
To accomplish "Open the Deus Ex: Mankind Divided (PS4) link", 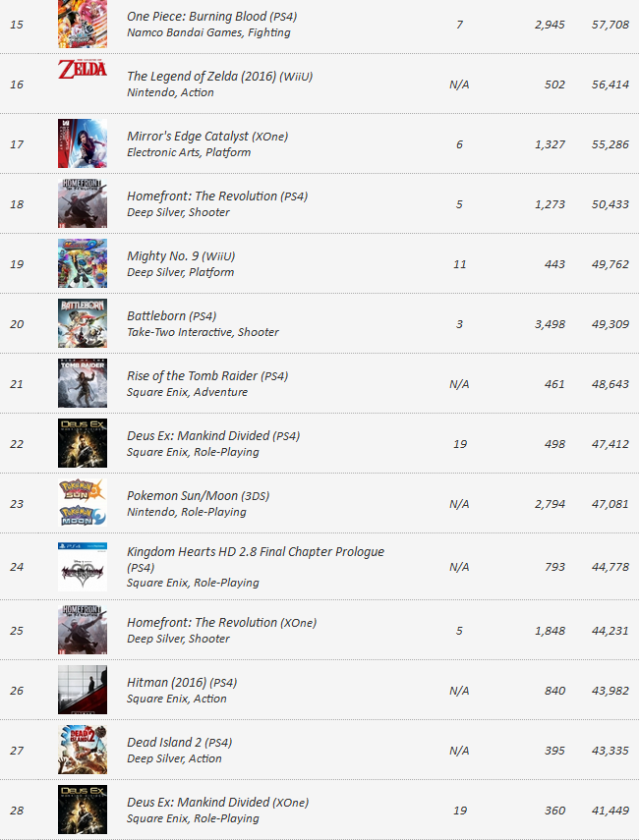I will pos(213,436).
